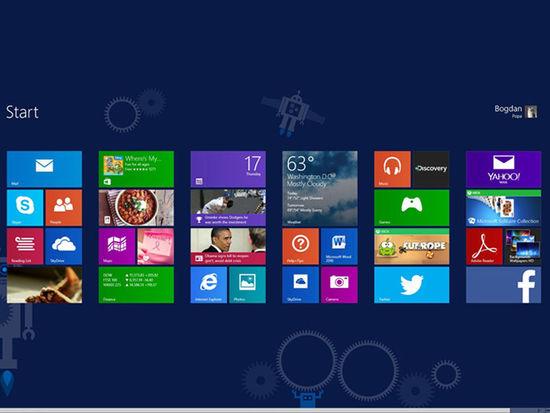Open the Adobe Reader tile

click(x=484, y=246)
